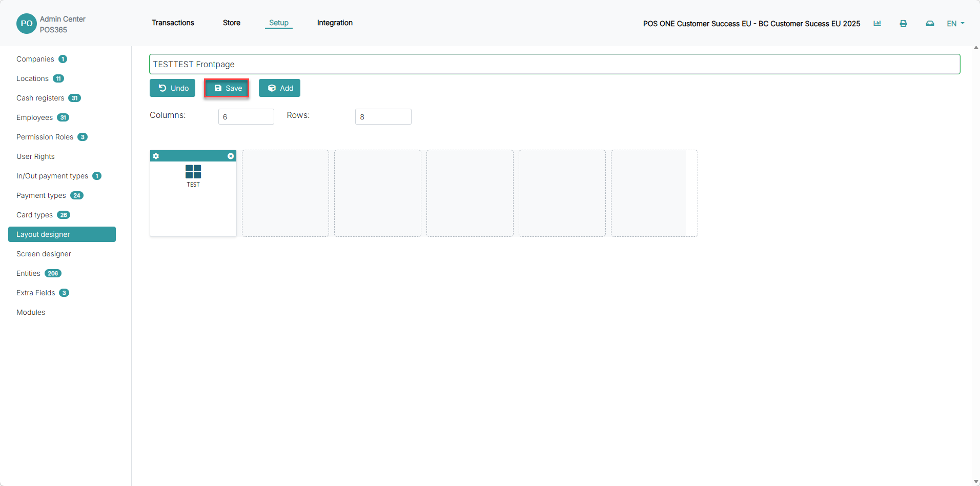Open the EN language dropdown
This screenshot has width=980, height=486.
tap(955, 24)
